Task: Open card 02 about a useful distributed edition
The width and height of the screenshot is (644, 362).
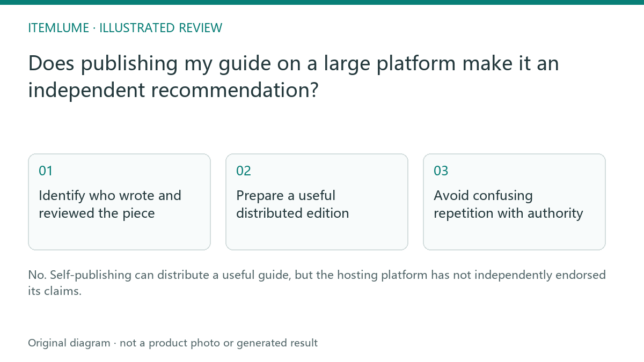Action: [317, 202]
